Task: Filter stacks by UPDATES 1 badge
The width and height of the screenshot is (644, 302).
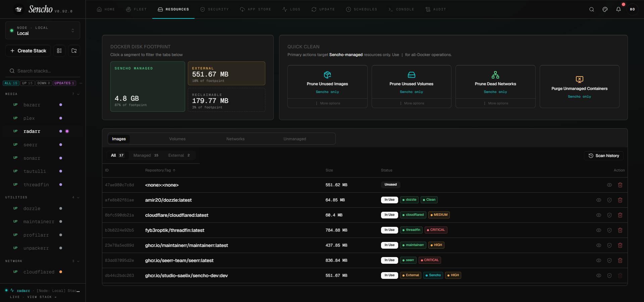Action: tap(64, 83)
